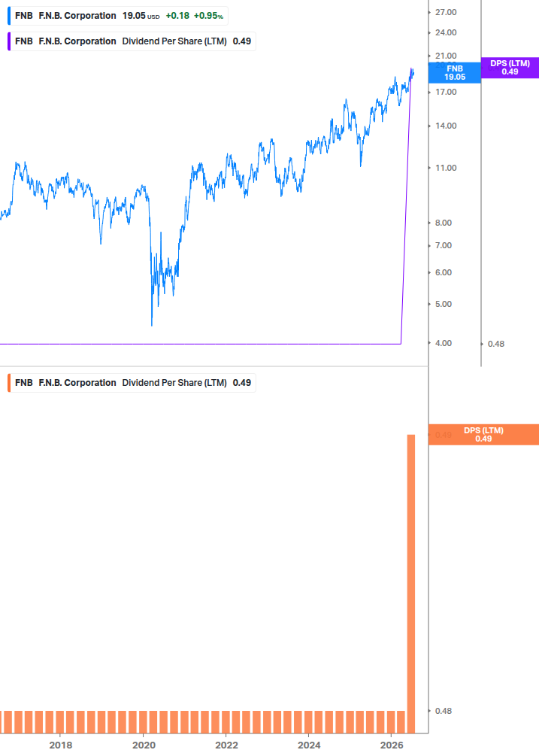Click the 5.00 price axis label

click(444, 304)
